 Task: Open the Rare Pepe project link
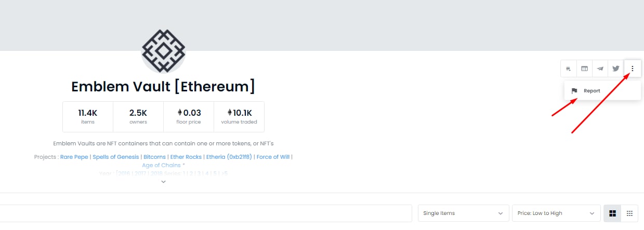pos(74,157)
